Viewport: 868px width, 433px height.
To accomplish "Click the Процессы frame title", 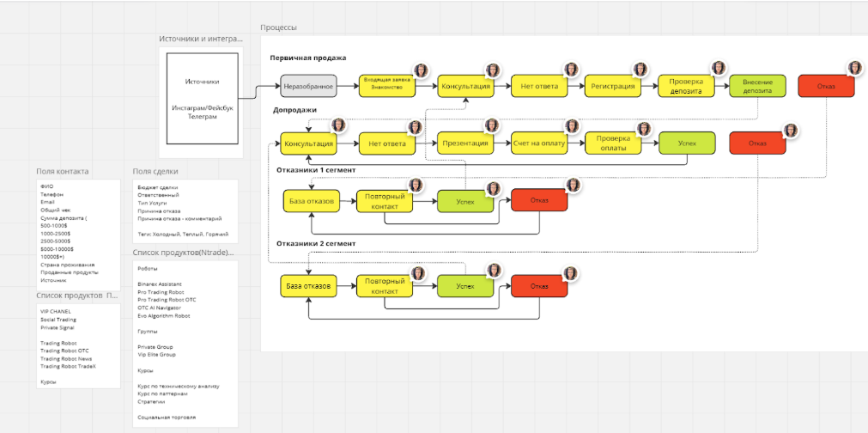I will pos(278,27).
